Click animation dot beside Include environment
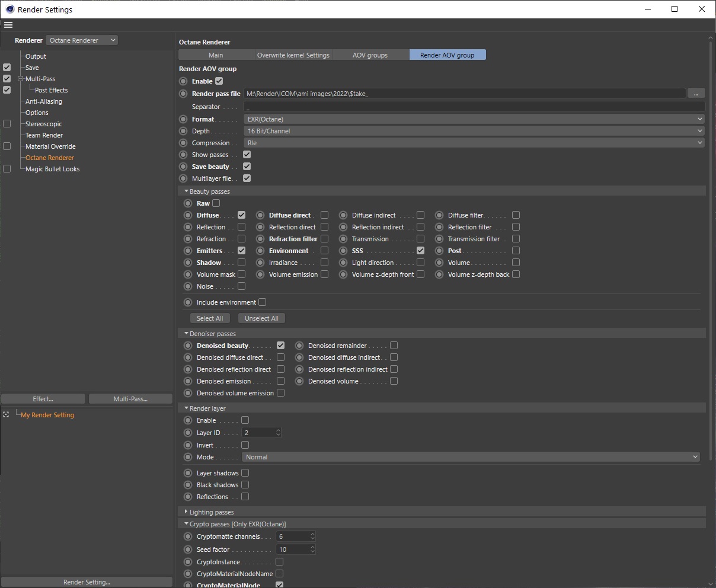The width and height of the screenshot is (716, 588). coord(188,302)
